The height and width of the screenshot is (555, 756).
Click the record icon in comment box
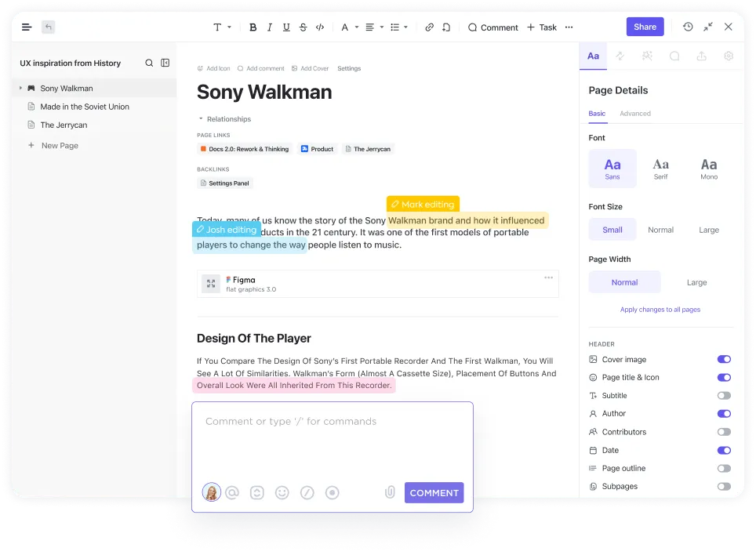(x=333, y=492)
